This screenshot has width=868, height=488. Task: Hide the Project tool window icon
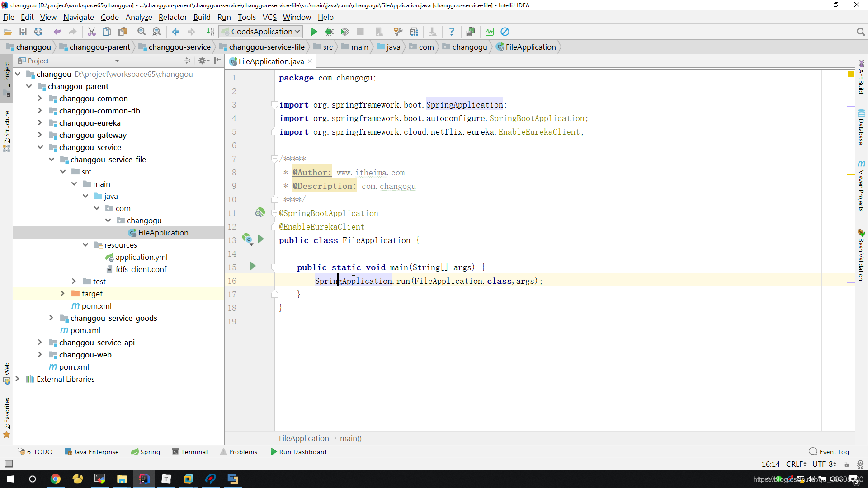click(x=217, y=61)
